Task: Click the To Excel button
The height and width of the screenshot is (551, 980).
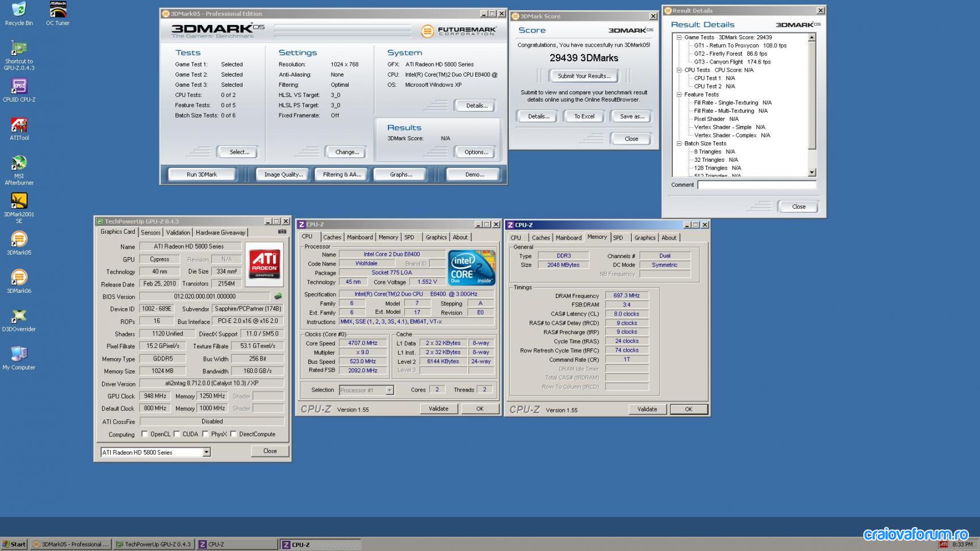Action: point(584,116)
